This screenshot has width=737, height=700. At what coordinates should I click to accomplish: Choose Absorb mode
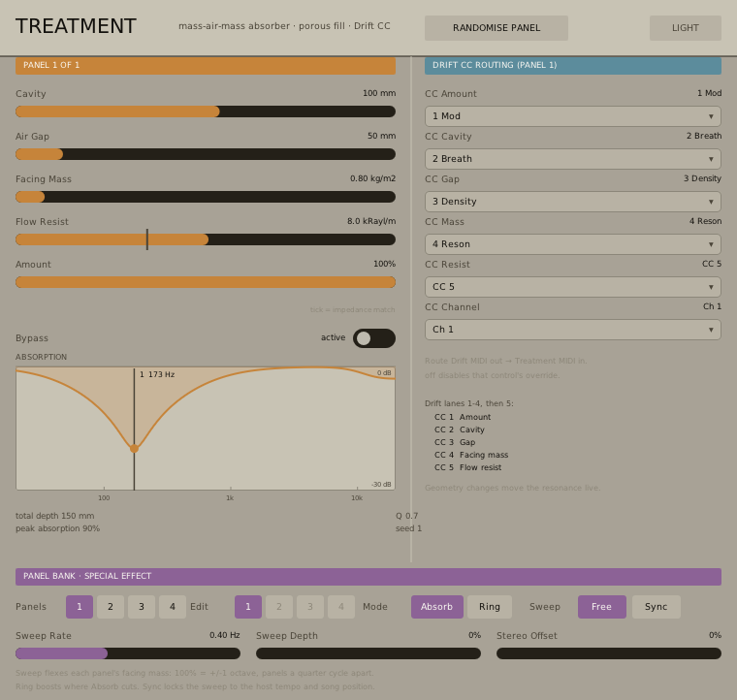pyautogui.click(x=437, y=607)
